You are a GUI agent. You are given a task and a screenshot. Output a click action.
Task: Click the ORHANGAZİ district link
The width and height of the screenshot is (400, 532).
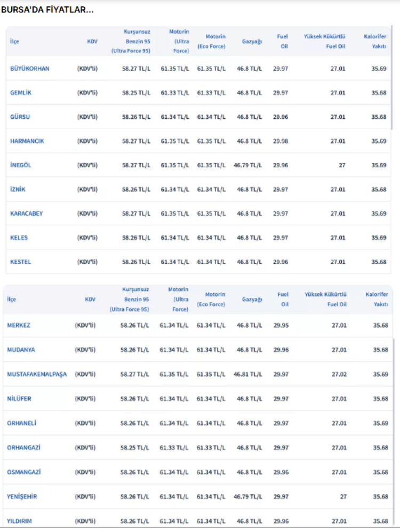coord(24,448)
